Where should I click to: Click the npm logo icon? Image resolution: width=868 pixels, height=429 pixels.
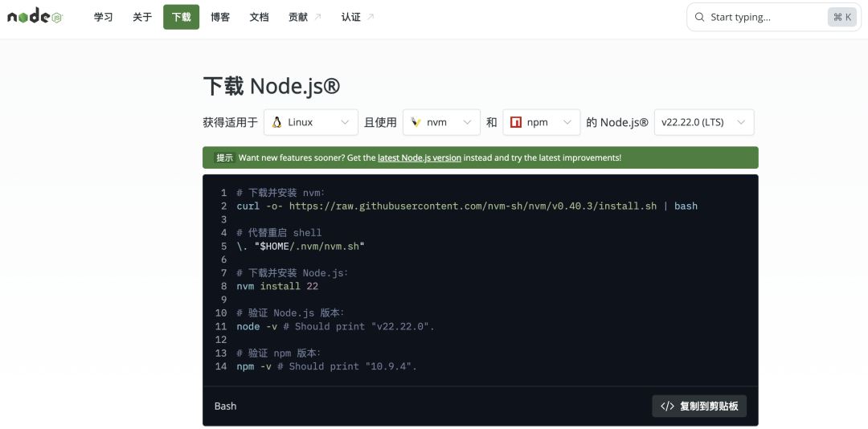coord(516,122)
